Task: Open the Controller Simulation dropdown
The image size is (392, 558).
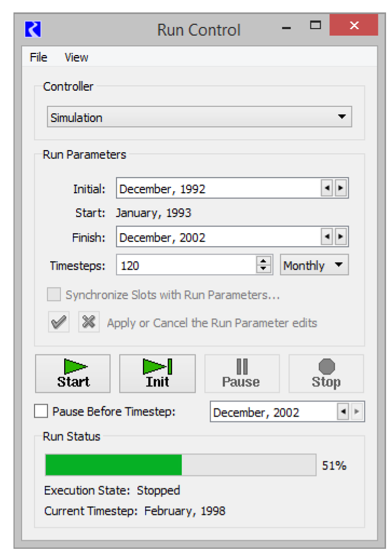Action: tap(200, 117)
